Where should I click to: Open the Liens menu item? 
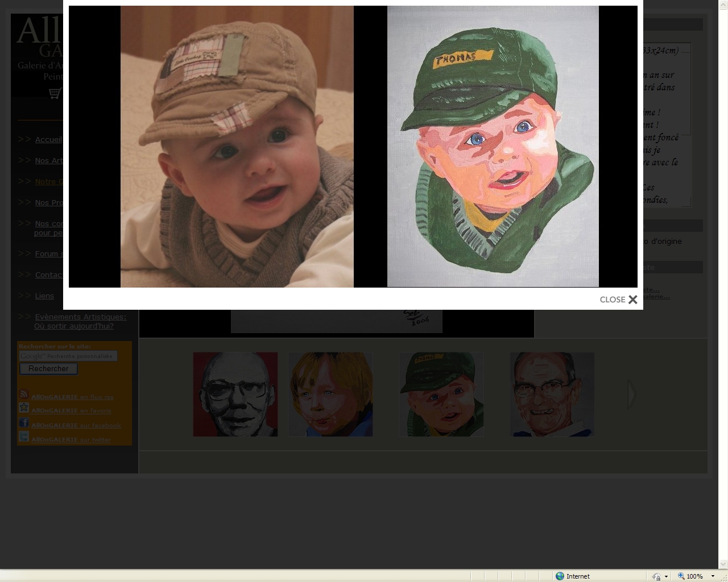pyautogui.click(x=44, y=296)
